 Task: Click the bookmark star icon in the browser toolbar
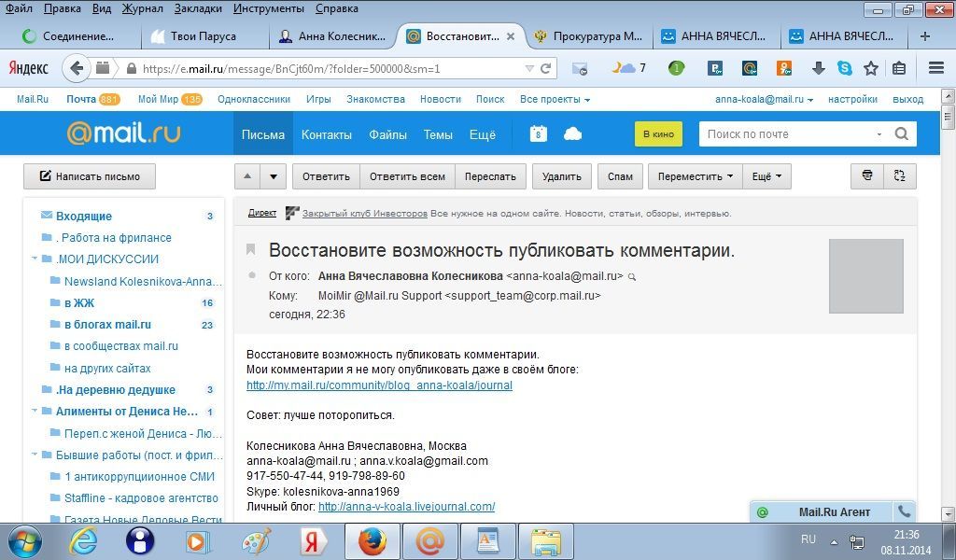tap(871, 68)
